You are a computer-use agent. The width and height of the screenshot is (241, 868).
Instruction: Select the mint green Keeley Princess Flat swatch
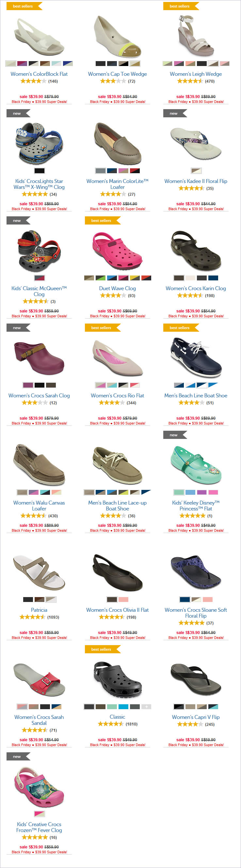tap(179, 492)
